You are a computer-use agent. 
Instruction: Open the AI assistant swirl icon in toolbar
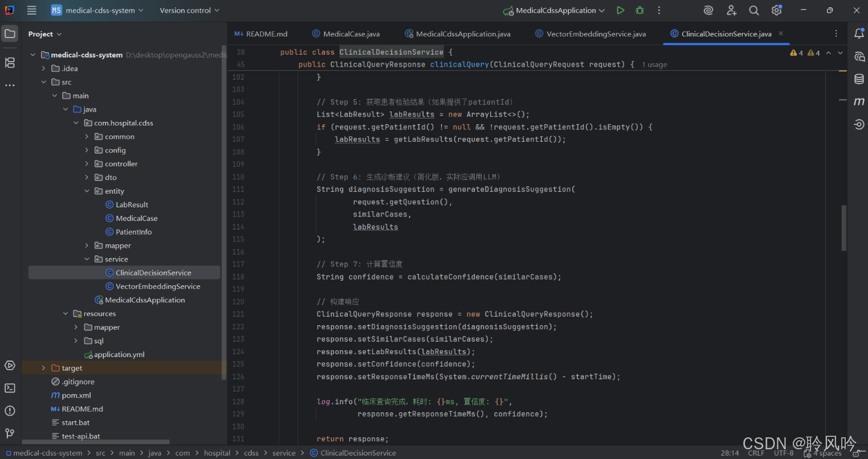(x=708, y=10)
